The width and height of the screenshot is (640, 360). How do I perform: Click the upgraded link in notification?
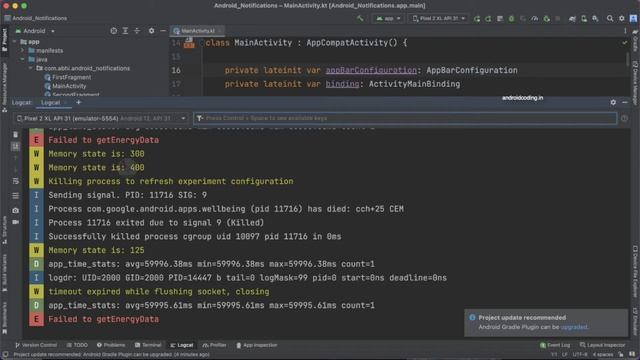(x=574, y=327)
